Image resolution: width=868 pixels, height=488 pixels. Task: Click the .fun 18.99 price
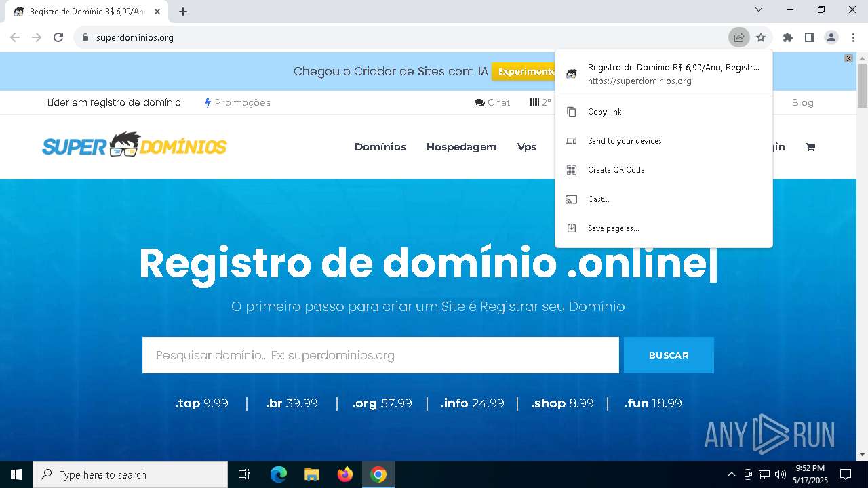click(653, 403)
